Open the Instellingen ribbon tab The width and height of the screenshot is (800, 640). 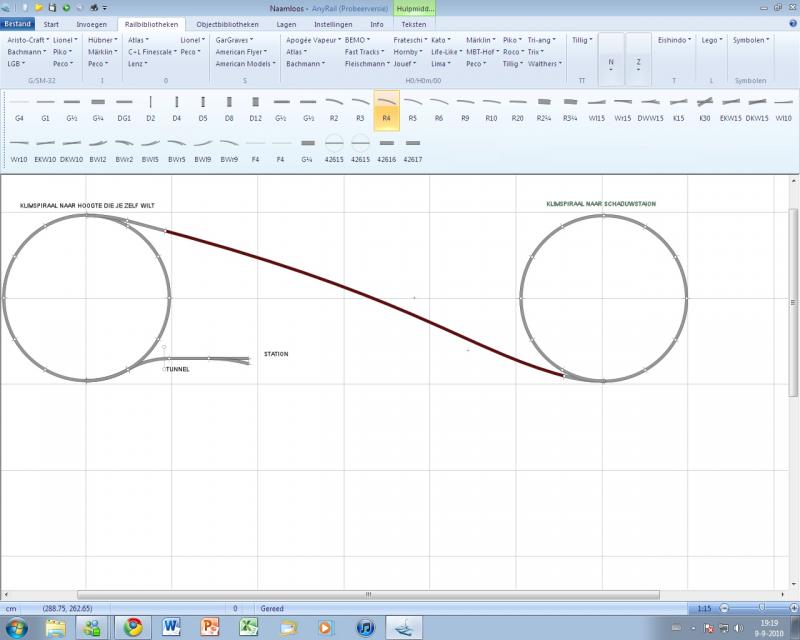(x=333, y=23)
